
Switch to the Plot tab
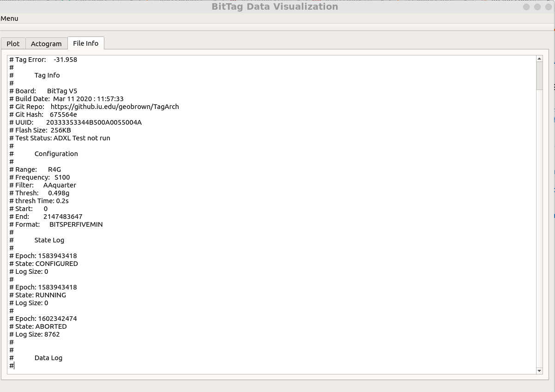pos(13,43)
